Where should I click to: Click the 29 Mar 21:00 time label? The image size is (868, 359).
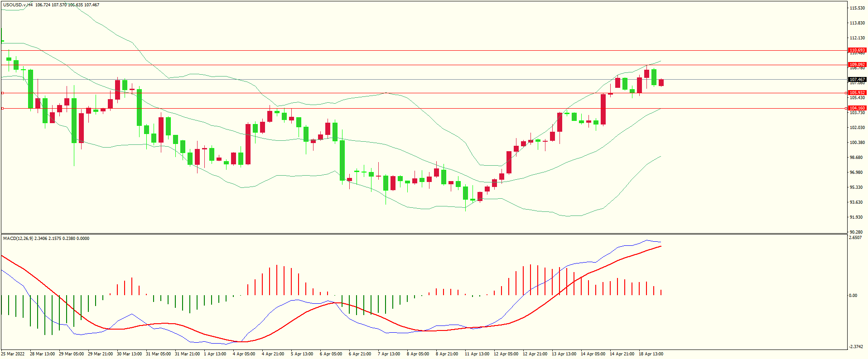click(101, 354)
